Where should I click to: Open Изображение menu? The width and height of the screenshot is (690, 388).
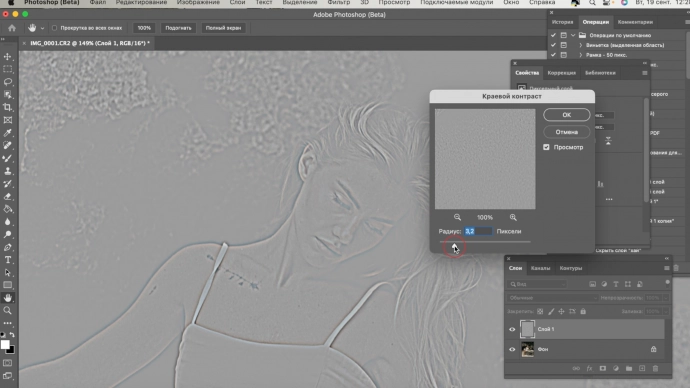click(198, 3)
